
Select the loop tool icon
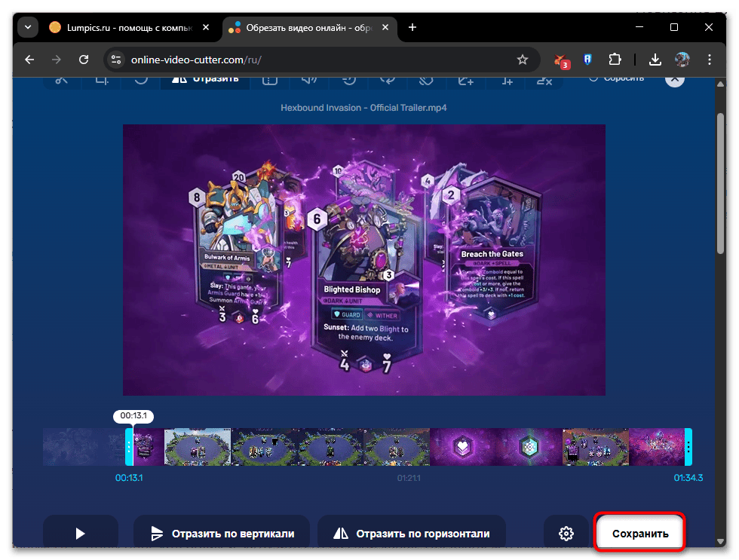(x=388, y=80)
